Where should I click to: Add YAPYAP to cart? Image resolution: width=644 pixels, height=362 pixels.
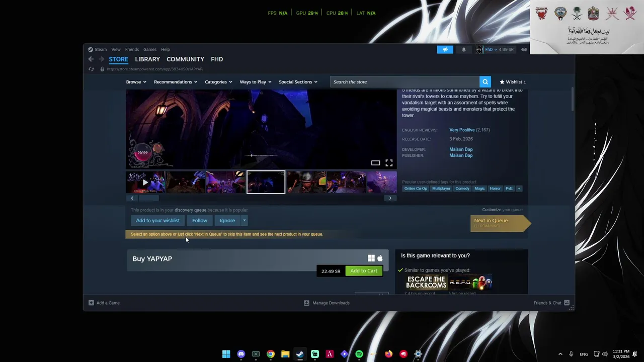364,271
